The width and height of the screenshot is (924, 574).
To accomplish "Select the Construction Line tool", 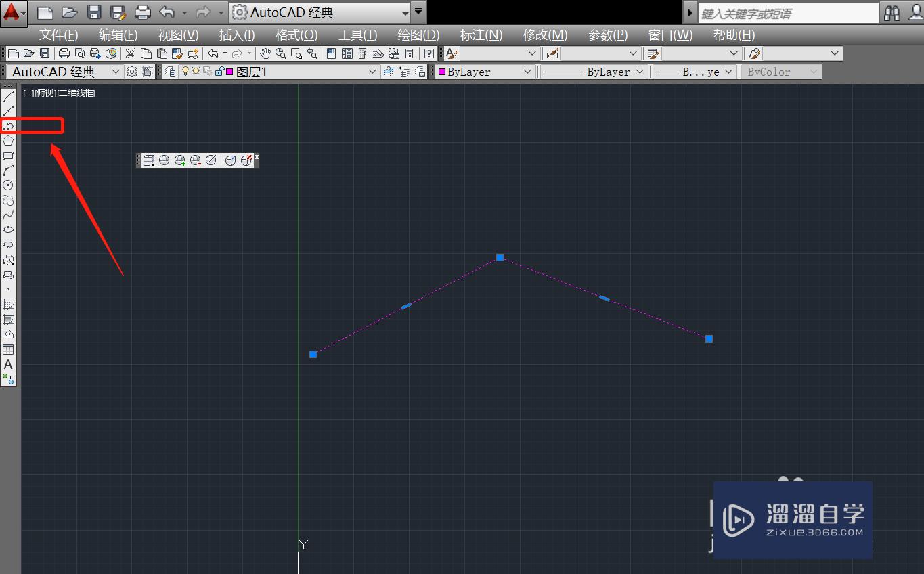I will click(x=8, y=112).
